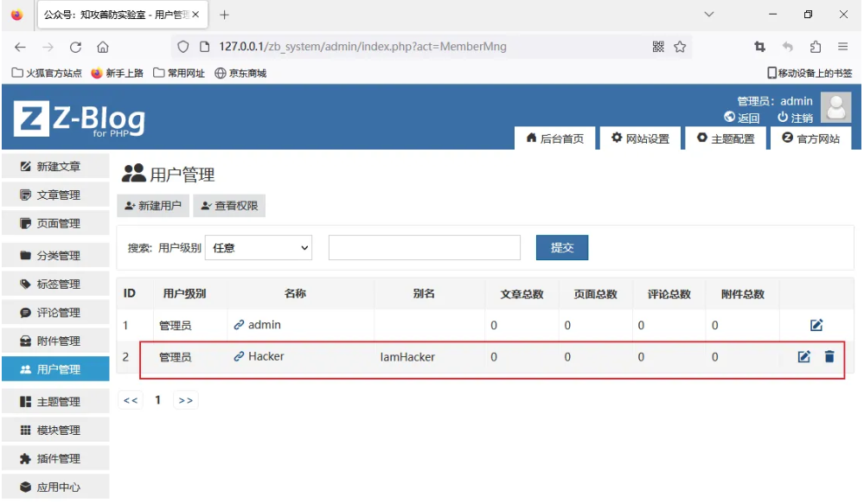Open 标签管理 in sidebar
Screen dimensions: 864x504
pos(55,284)
